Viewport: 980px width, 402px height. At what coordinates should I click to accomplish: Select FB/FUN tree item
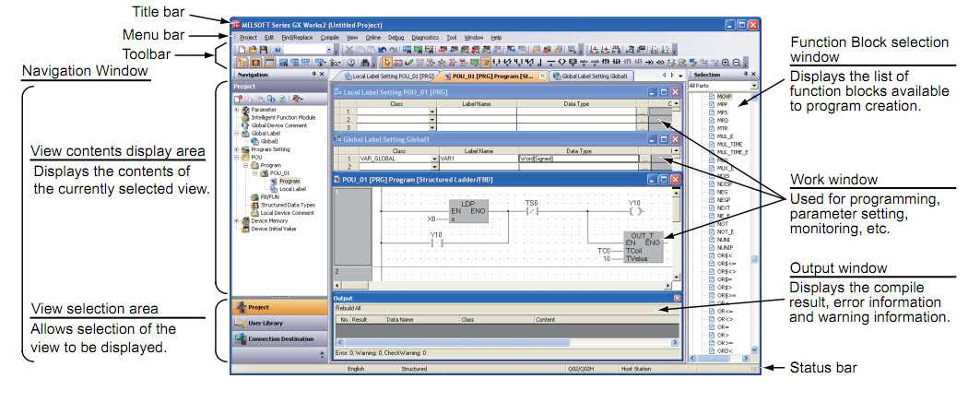point(269,197)
